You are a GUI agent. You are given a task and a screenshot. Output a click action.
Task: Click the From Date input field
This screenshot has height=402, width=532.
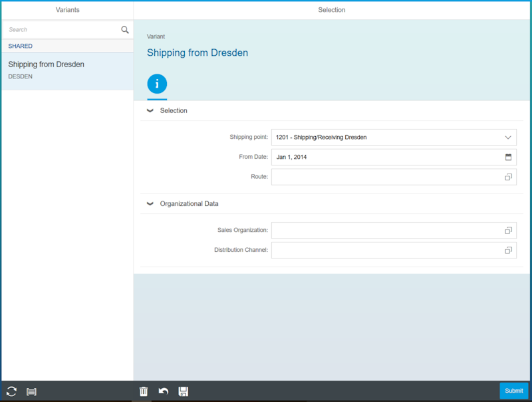coord(386,157)
